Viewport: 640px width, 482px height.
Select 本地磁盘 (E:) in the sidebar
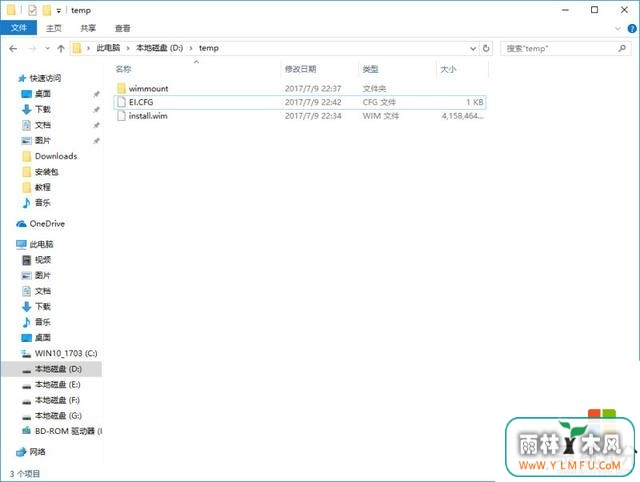[x=57, y=384]
